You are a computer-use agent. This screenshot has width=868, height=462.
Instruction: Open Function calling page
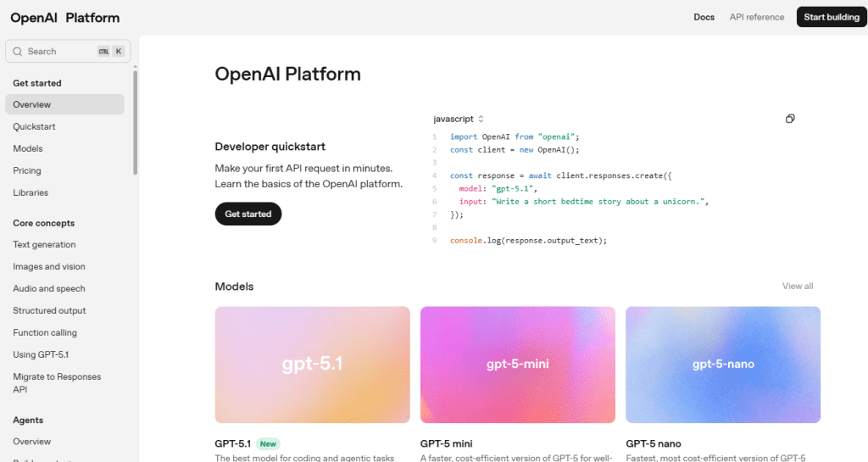[x=45, y=332]
